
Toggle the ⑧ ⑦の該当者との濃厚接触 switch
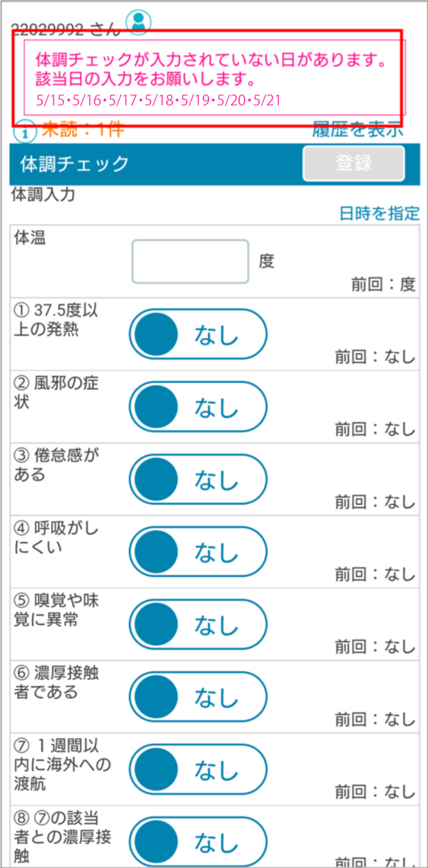(198, 843)
